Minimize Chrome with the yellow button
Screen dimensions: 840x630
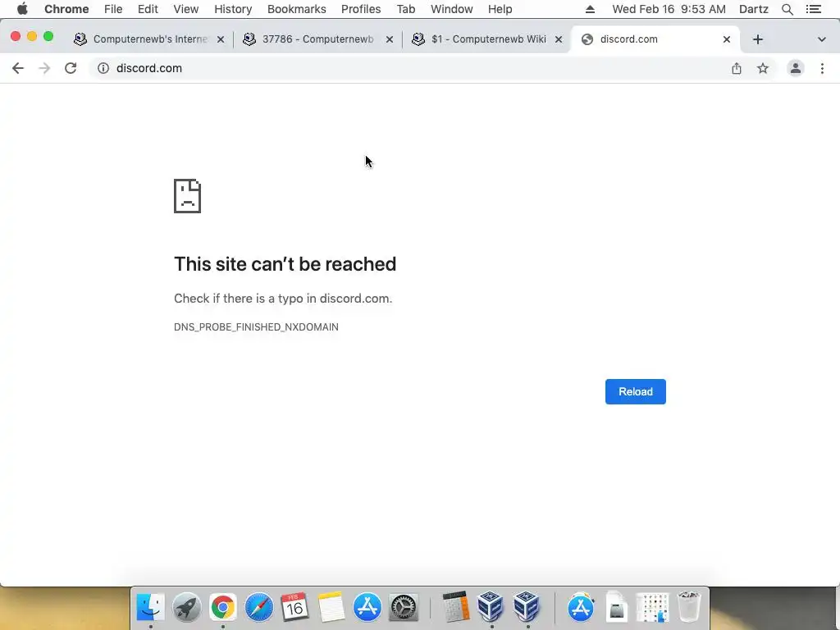tap(32, 36)
